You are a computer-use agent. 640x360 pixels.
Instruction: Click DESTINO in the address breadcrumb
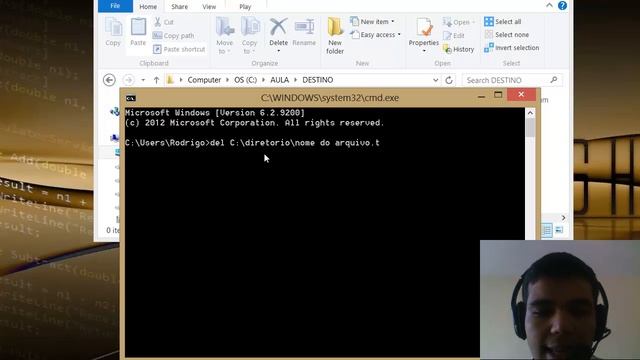(x=318, y=80)
